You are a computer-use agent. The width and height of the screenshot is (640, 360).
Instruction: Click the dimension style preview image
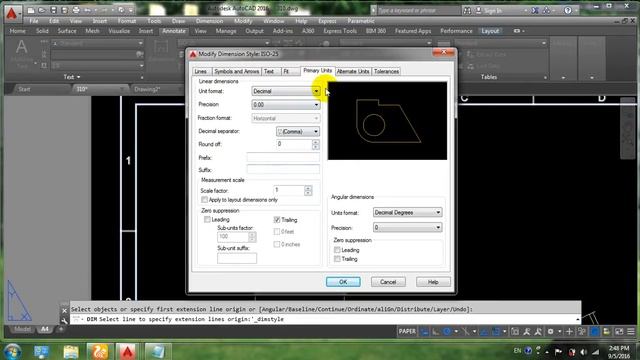pyautogui.click(x=387, y=121)
